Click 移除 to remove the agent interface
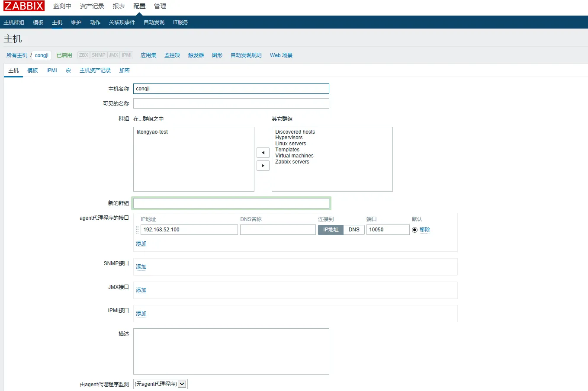 pyautogui.click(x=425, y=230)
